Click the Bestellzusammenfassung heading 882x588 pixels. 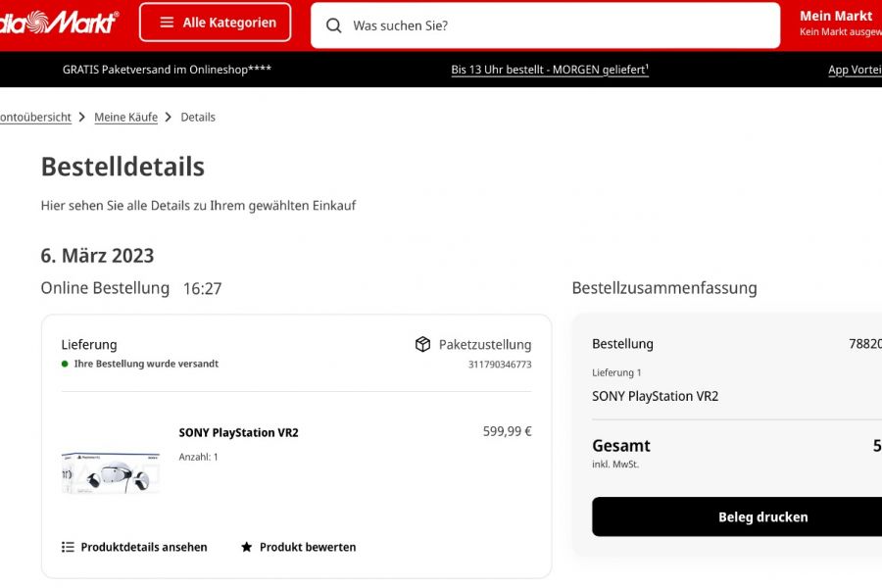(x=664, y=288)
